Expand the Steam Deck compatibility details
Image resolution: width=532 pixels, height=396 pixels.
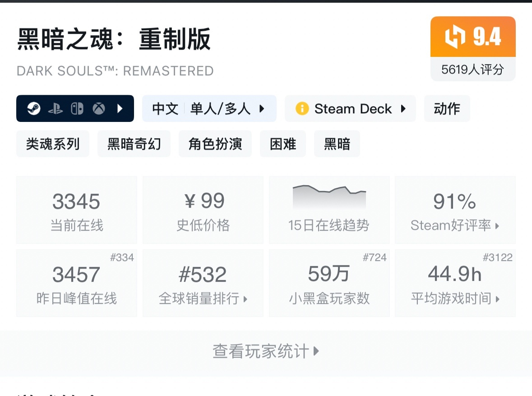(403, 108)
